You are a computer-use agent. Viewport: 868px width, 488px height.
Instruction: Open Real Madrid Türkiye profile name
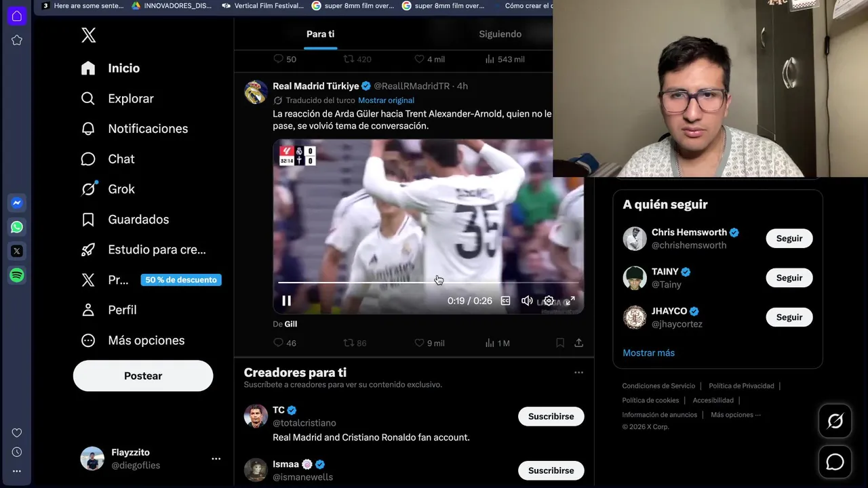(x=316, y=86)
